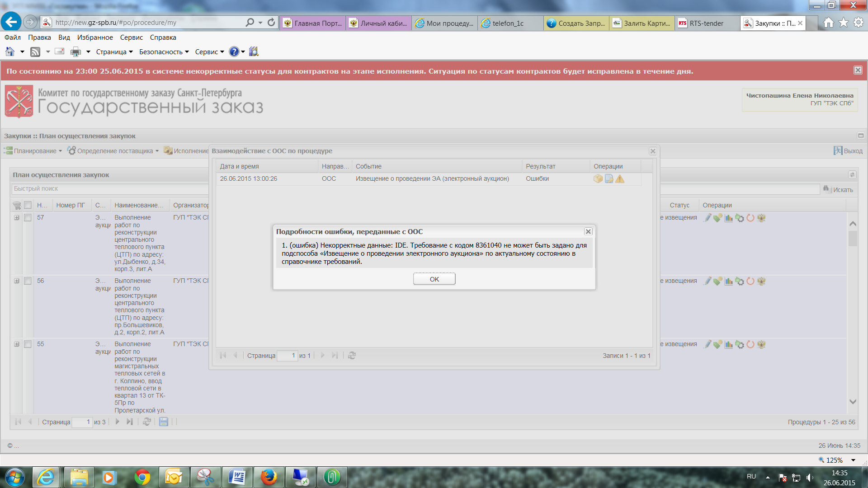Expand row 57 with the plus icon
Image resolution: width=868 pixels, height=488 pixels.
[x=17, y=218]
